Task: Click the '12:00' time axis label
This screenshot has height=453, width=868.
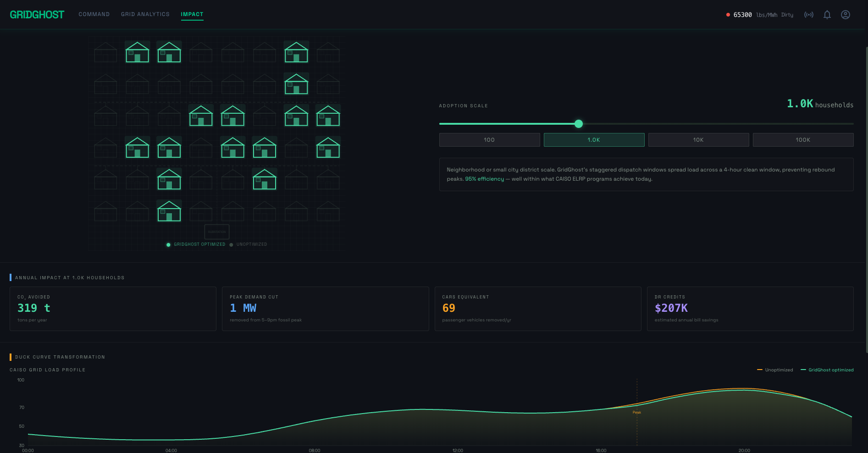Action: 458,451
